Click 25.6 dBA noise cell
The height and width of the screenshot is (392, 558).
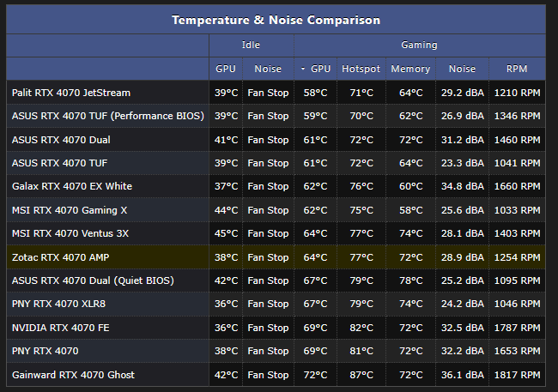pos(463,210)
